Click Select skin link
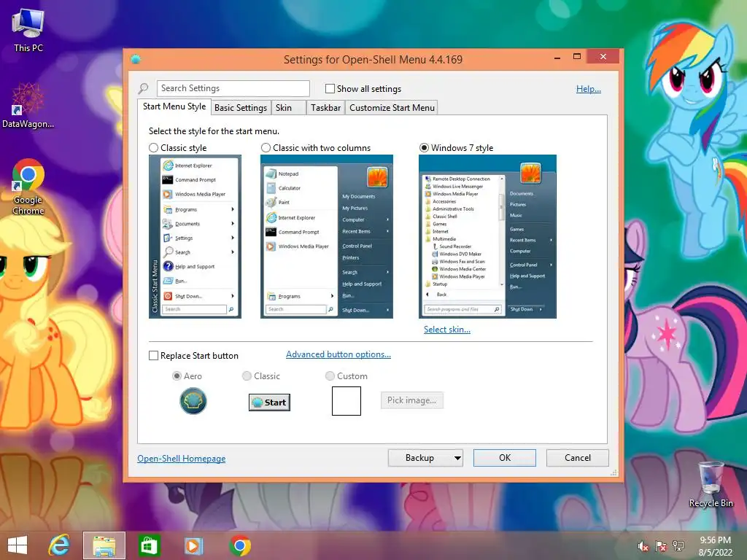Image resolution: width=747 pixels, height=560 pixels. (447, 330)
